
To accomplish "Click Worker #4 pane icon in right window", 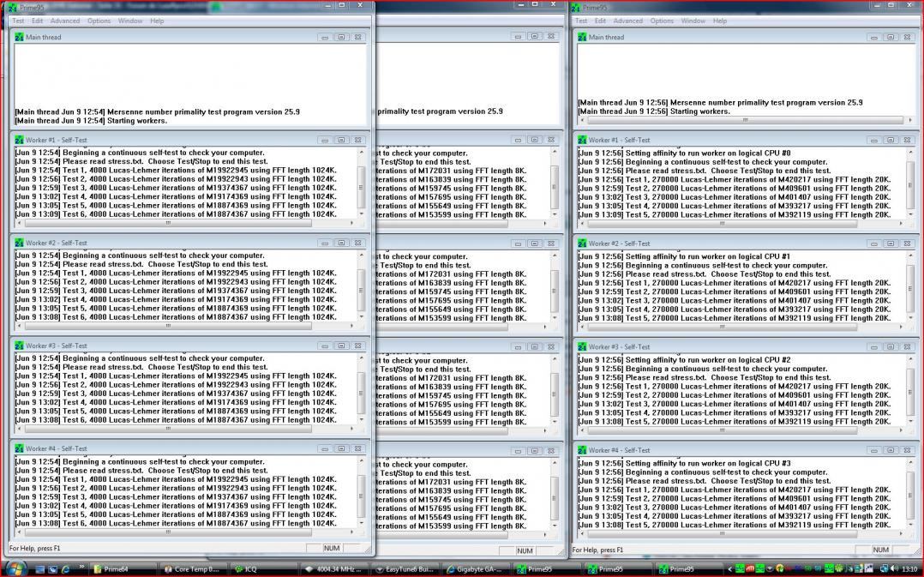I will coord(582,450).
